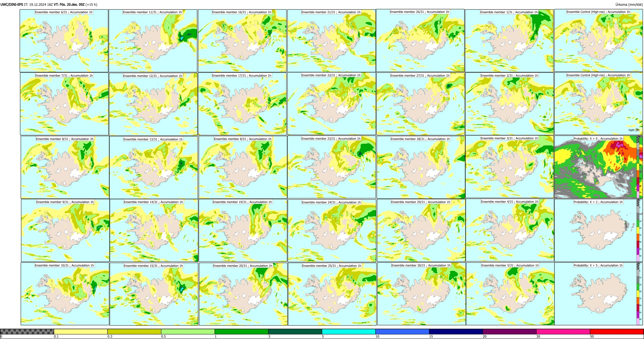
Task: Pick the light yellow 0.1–0.3 legend swatch
Action: 81,332
